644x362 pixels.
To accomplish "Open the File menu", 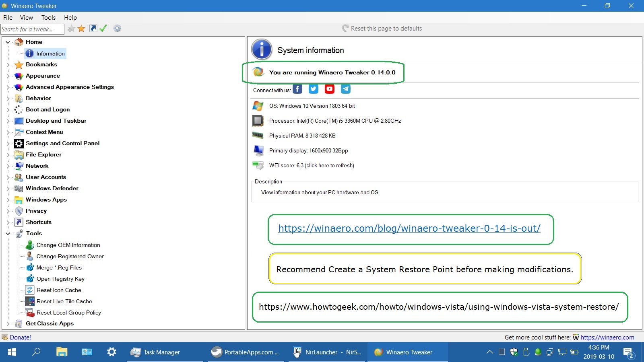I will tap(8, 18).
